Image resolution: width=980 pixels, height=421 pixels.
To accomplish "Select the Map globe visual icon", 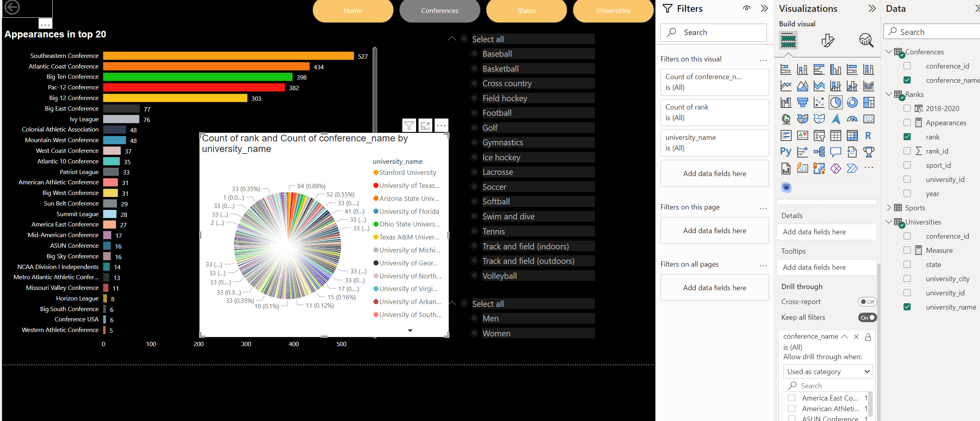I will tap(786, 119).
